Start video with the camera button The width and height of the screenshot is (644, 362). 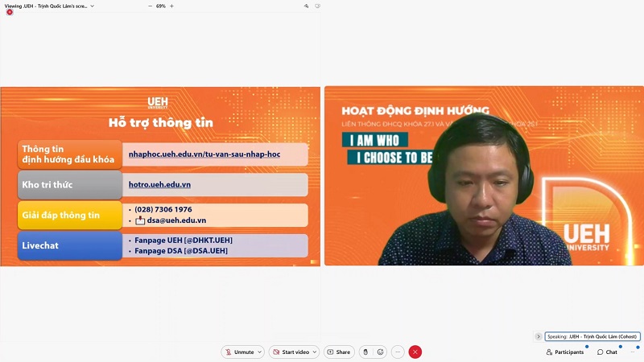291,352
